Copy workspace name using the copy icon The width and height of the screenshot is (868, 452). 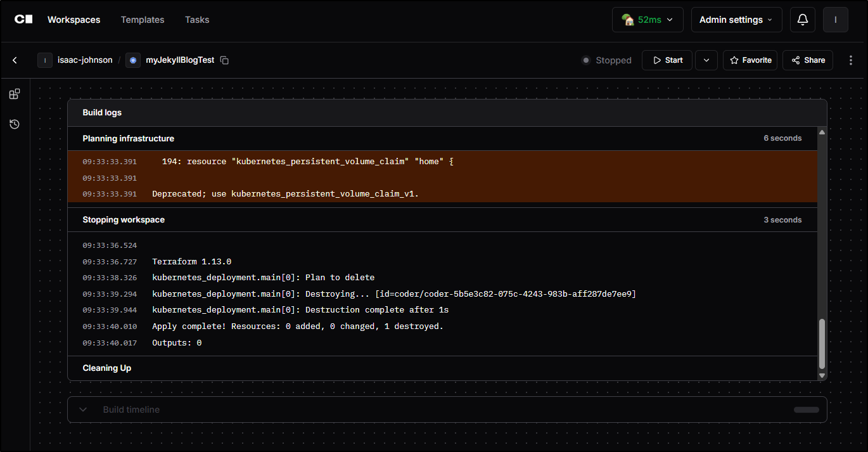224,60
